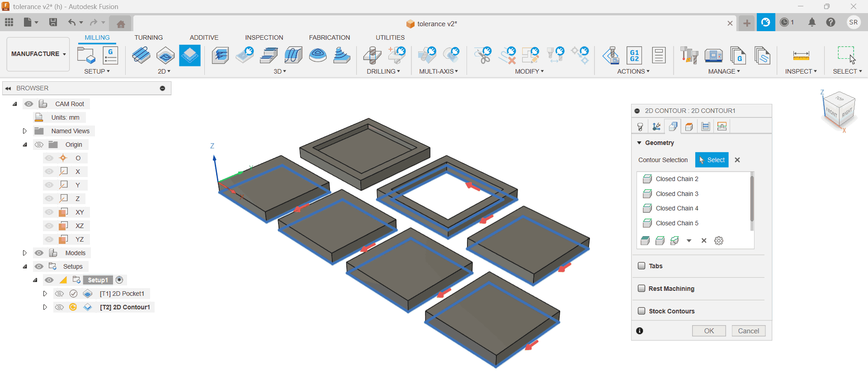
Task: Click the Contour Selection Select button
Action: pyautogui.click(x=712, y=160)
